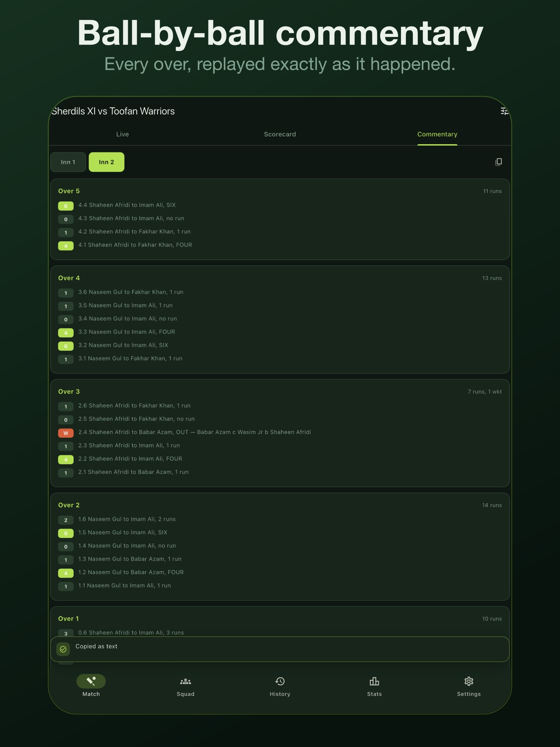This screenshot has height=747, width=560.
Task: Select the Babar Azam OUT commentary line
Action: 194,432
